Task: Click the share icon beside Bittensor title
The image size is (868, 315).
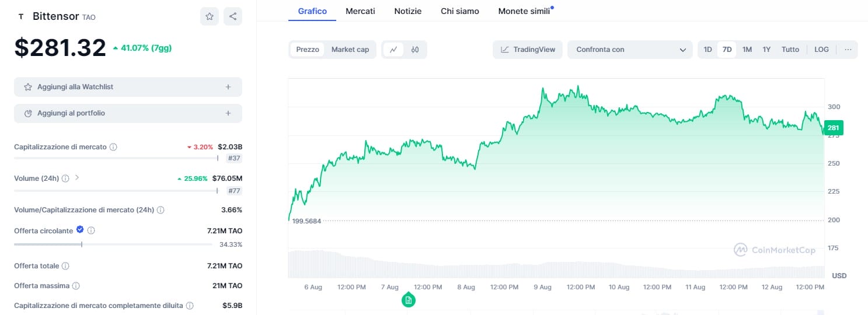Action: tap(233, 16)
